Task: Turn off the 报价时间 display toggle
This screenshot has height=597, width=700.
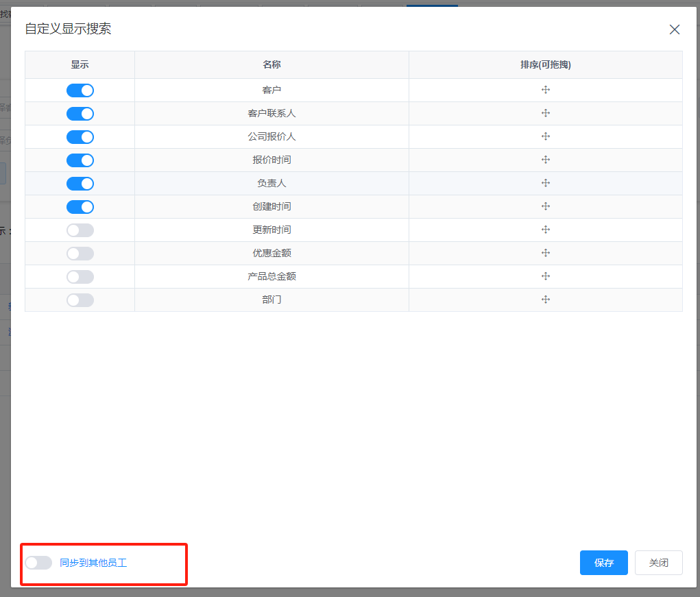Action: coord(80,160)
